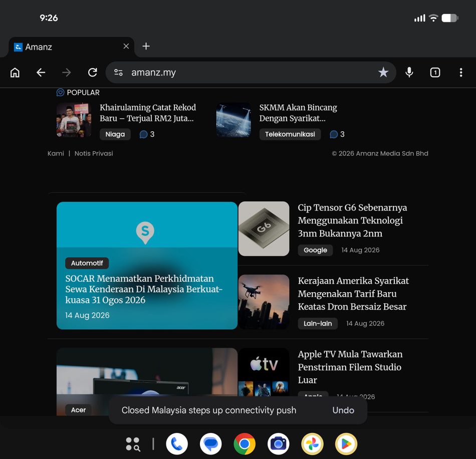Image resolution: width=476 pixels, height=459 pixels.
Task: Navigate back with the back arrow
Action: click(41, 73)
